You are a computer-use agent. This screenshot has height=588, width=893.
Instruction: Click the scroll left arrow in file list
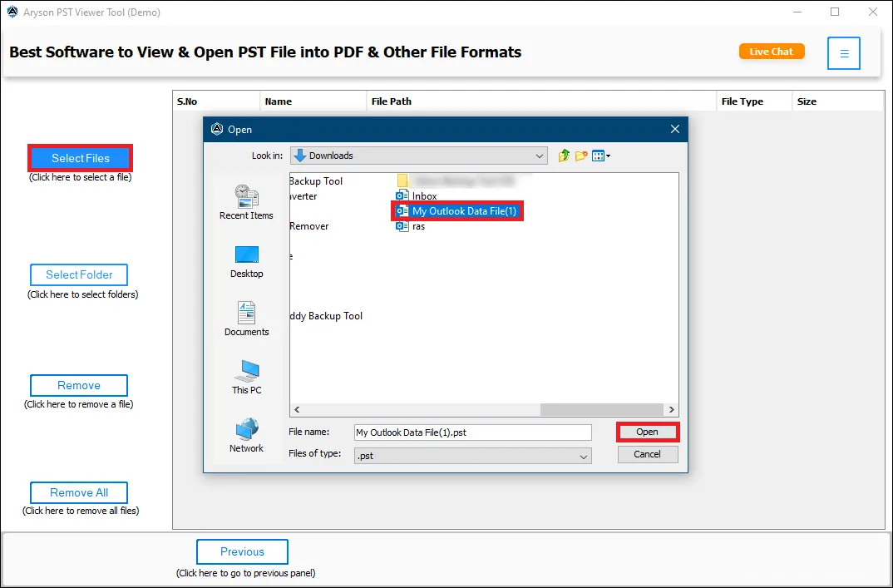point(297,410)
